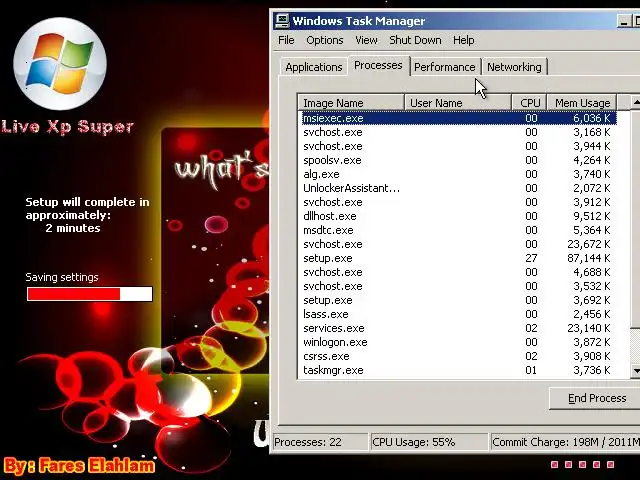Click the CPU Usage: 55% status entry
The width and height of the screenshot is (640, 480).
(429, 442)
